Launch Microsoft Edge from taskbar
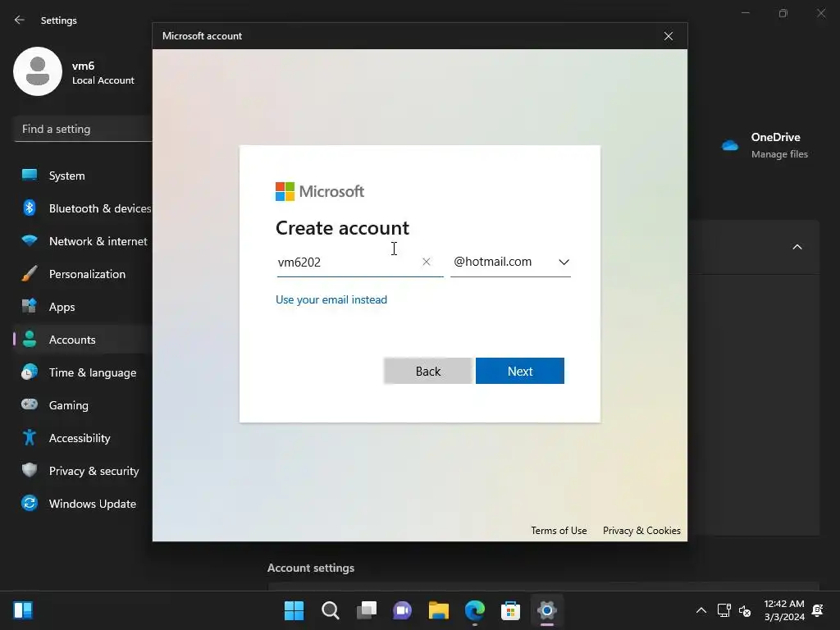 click(475, 610)
